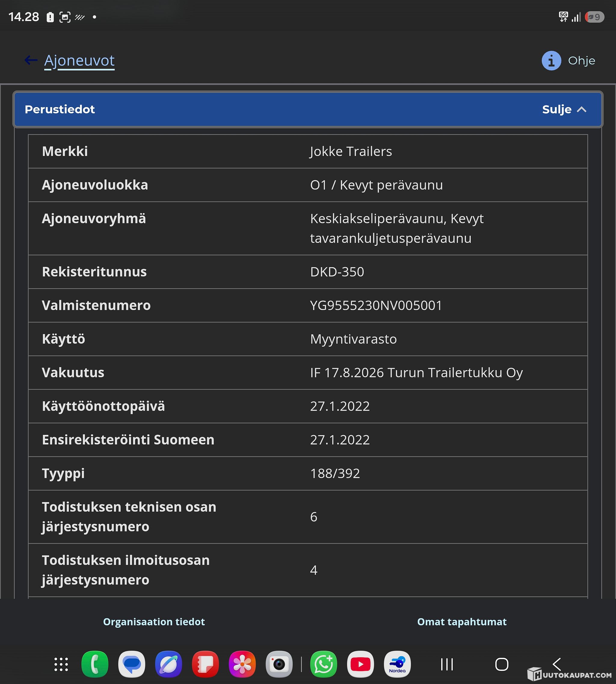Select the Keskiakseliperävaunu vehicle group value
The image size is (616, 684).
pyautogui.click(x=397, y=228)
